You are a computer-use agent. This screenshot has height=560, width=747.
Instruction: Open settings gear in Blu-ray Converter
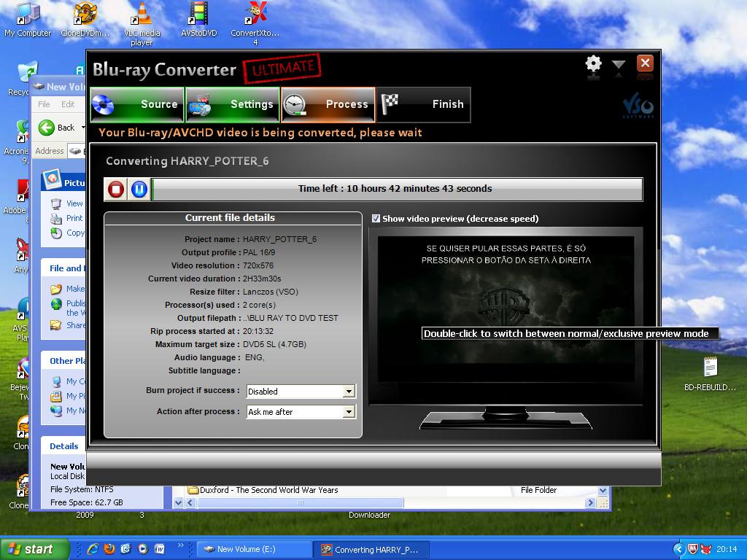593,63
